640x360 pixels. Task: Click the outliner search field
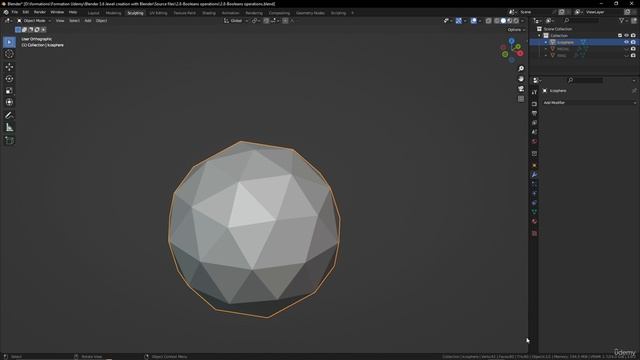coord(581,20)
